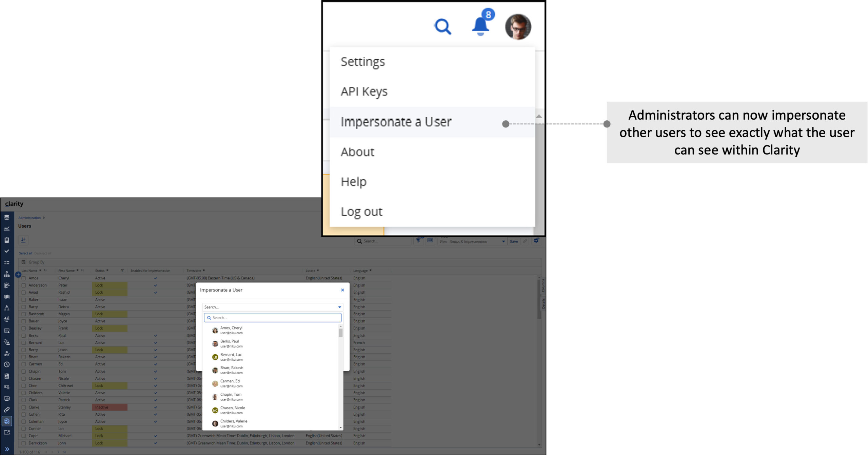Click the search box inside user list
The image size is (868, 456).
point(273,318)
